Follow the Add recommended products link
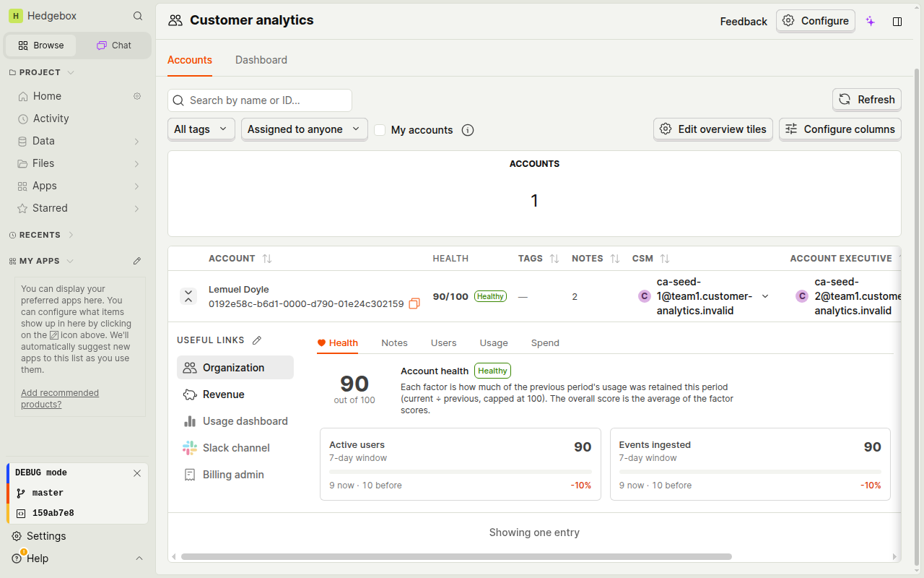 click(60, 399)
